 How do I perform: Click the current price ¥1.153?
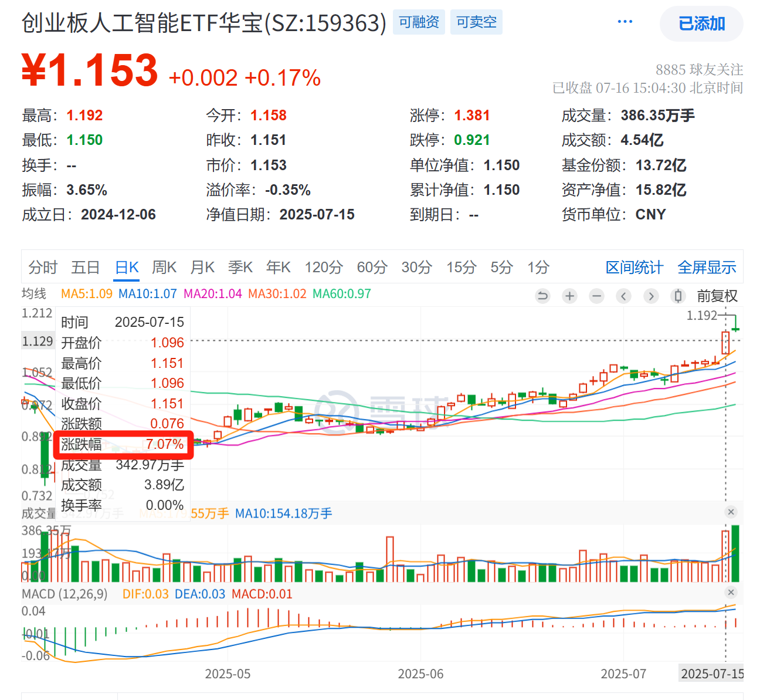[x=90, y=70]
